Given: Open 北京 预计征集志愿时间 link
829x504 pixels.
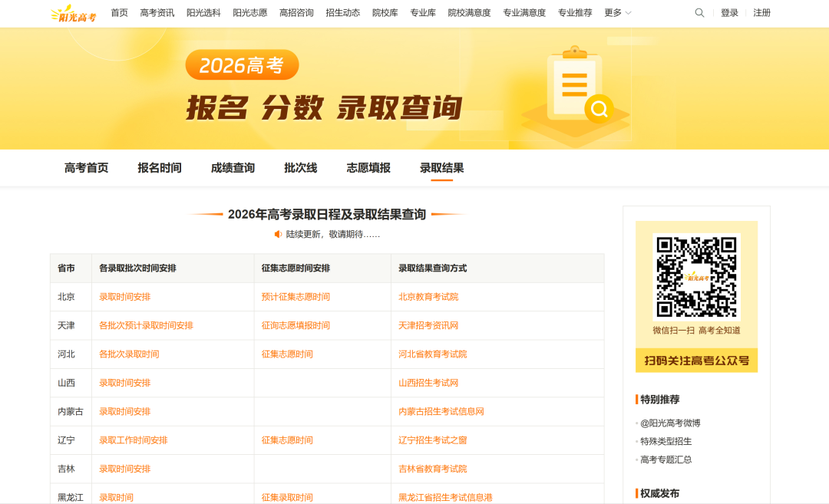Looking at the screenshot, I should 296,297.
